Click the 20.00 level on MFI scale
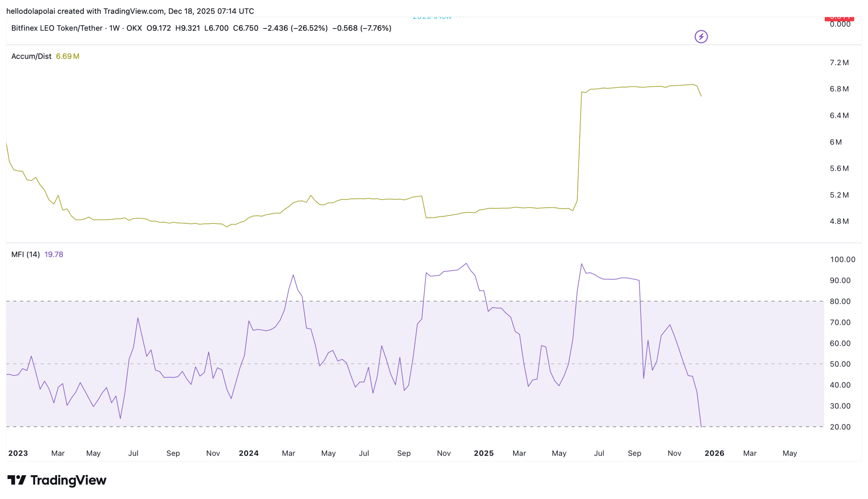Image resolution: width=868 pixels, height=499 pixels. pos(840,427)
